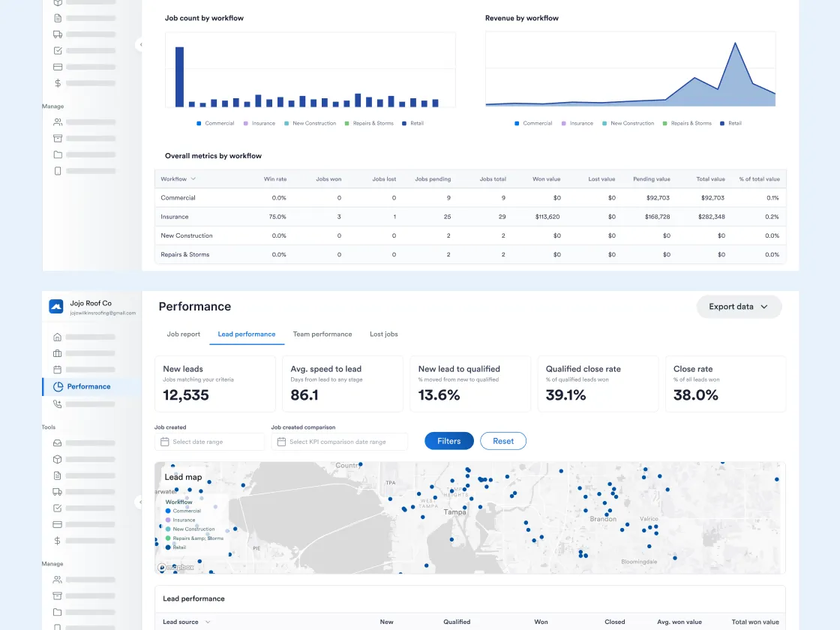
Task: Open the credit card icon in Jojo Roof sidebar
Action: [x=57, y=524]
